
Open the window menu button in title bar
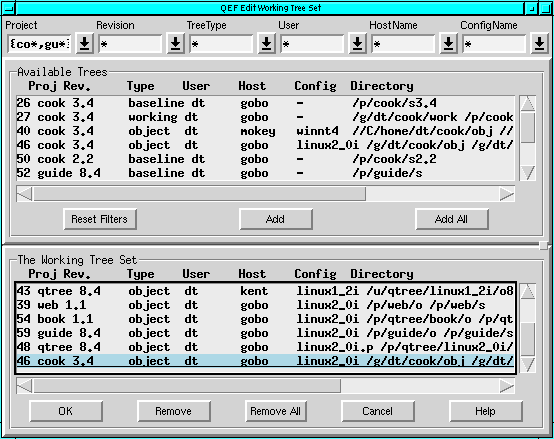[8, 8]
